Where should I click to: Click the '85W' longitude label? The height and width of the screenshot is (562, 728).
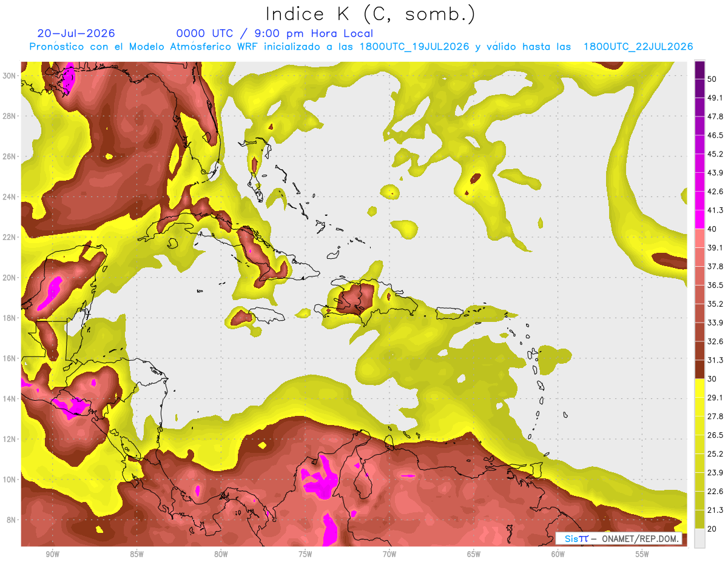tap(136, 554)
